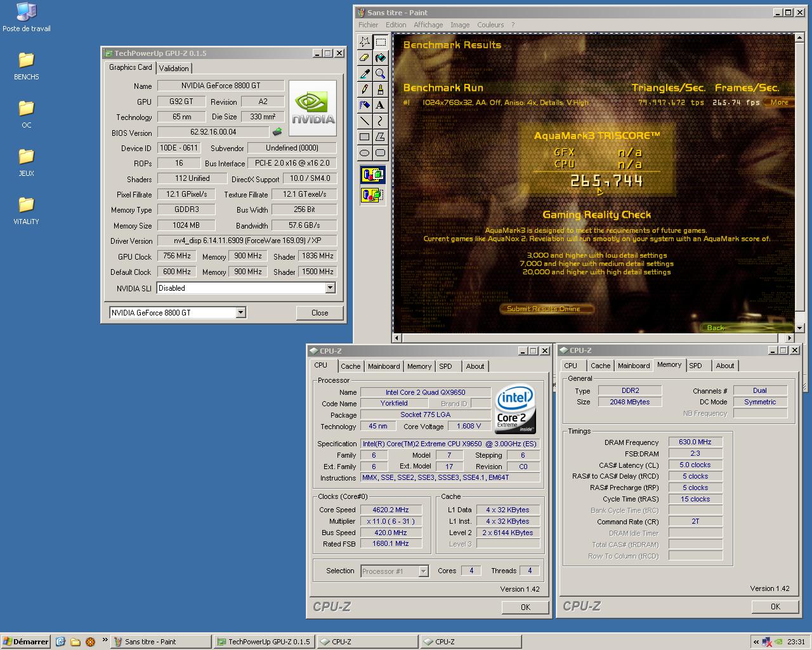This screenshot has width=812, height=650.
Task: Open the Couleurs menu in Paint
Action: [490, 25]
